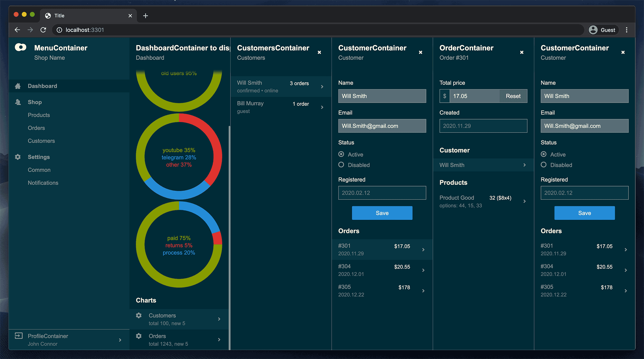Select Active status in first Customer panel
Viewport: 644px width, 359px height.
(x=341, y=154)
